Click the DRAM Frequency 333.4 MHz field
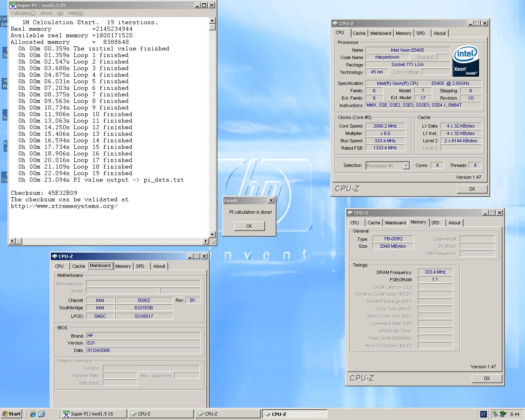 click(435, 272)
